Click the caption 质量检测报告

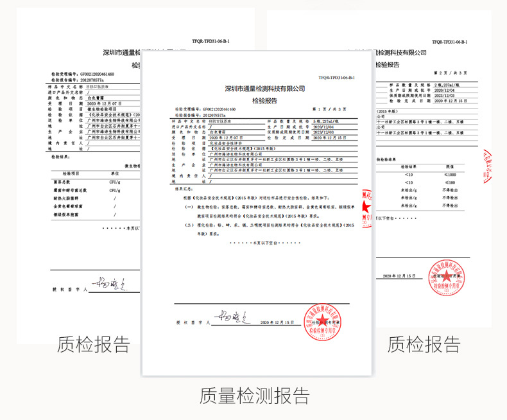coord(255,396)
